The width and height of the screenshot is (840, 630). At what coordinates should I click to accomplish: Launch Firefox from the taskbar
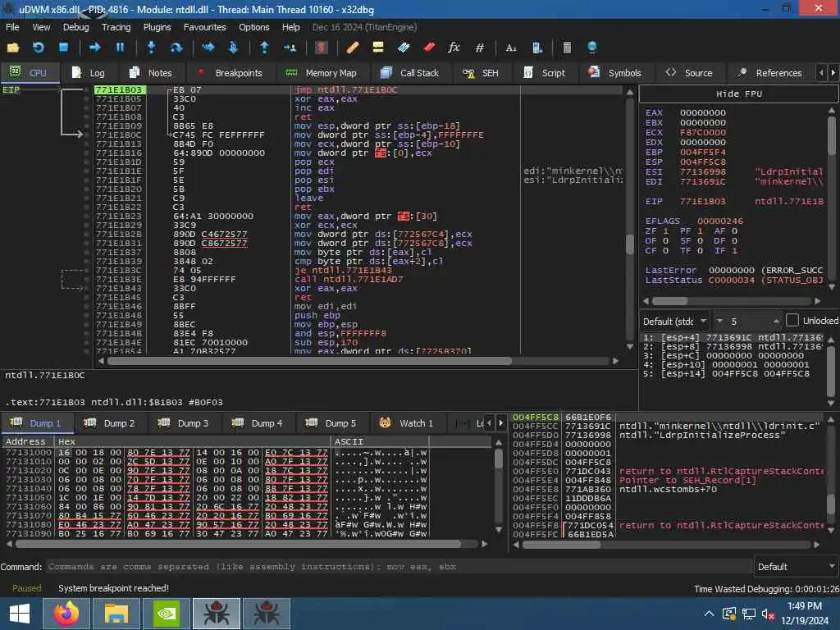pos(66,614)
